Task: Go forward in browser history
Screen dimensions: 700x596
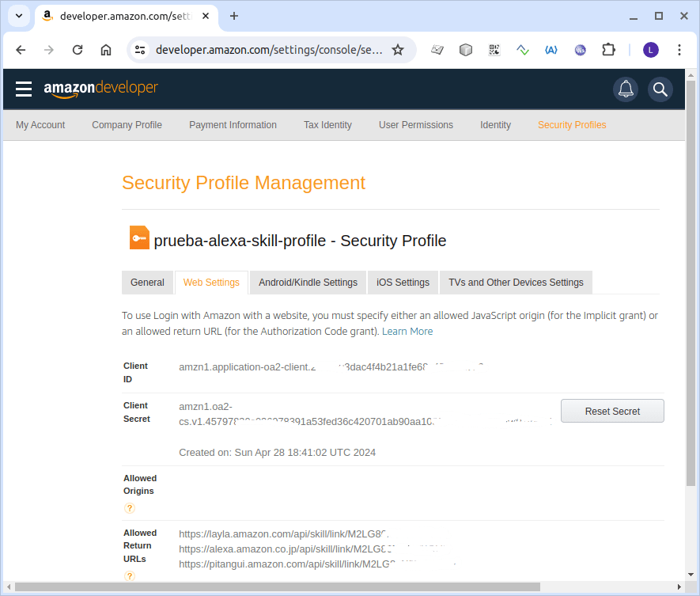Action: [49, 50]
